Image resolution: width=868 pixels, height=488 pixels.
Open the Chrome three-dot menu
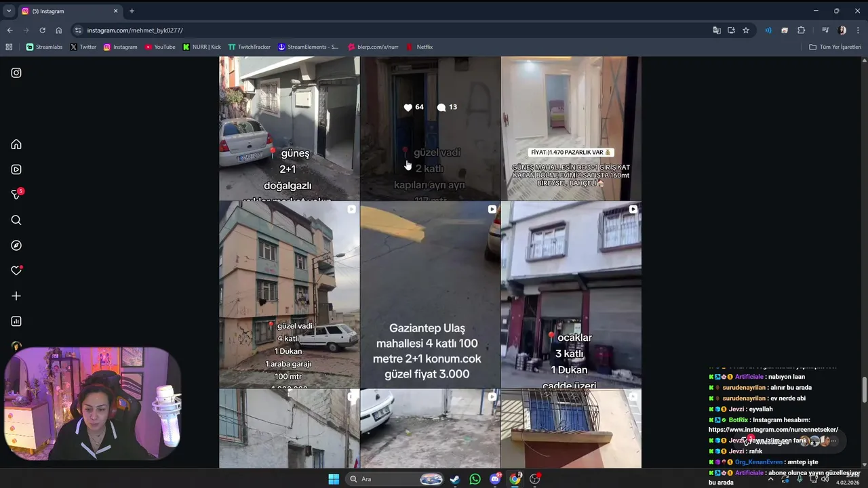point(858,30)
